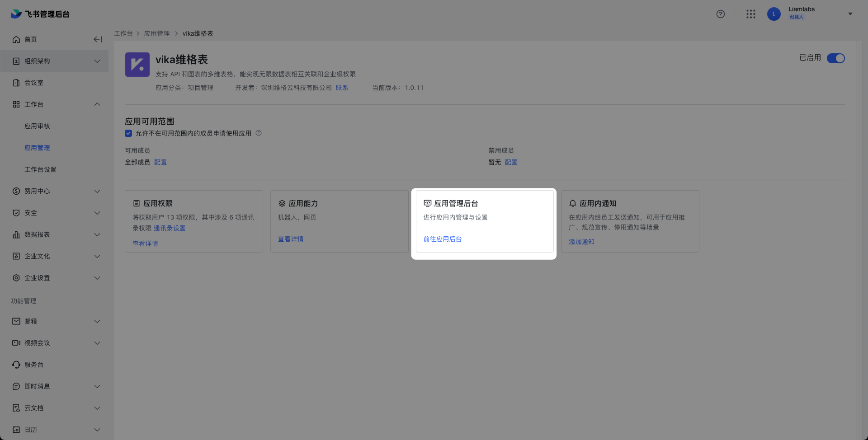Disable the 已启用 app toggle switch
This screenshot has height=440, width=868.
835,58
